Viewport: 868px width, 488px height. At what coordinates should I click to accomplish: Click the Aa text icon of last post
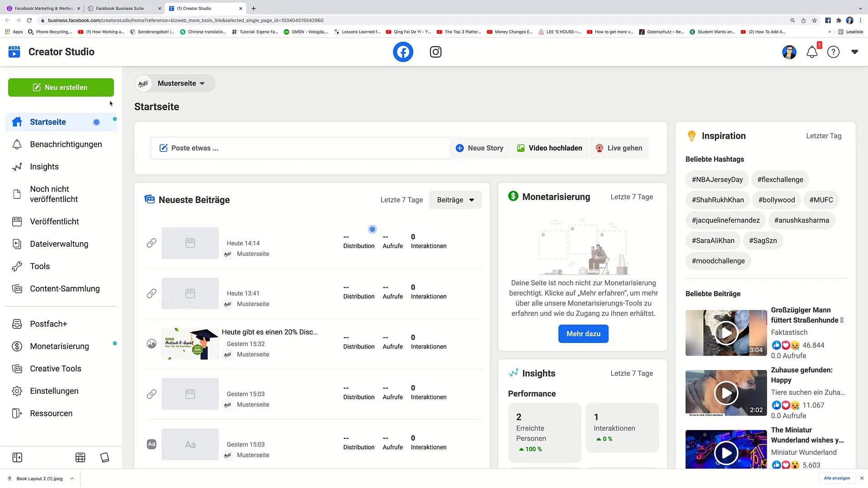[x=151, y=445]
